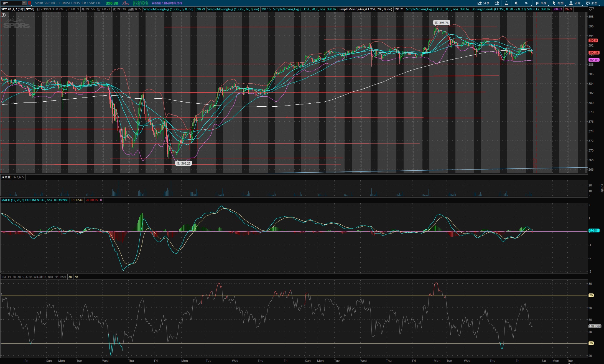604x364 pixels.
Task: Select SimpleMovingAvg 200 study label
Action: pos(365,9)
